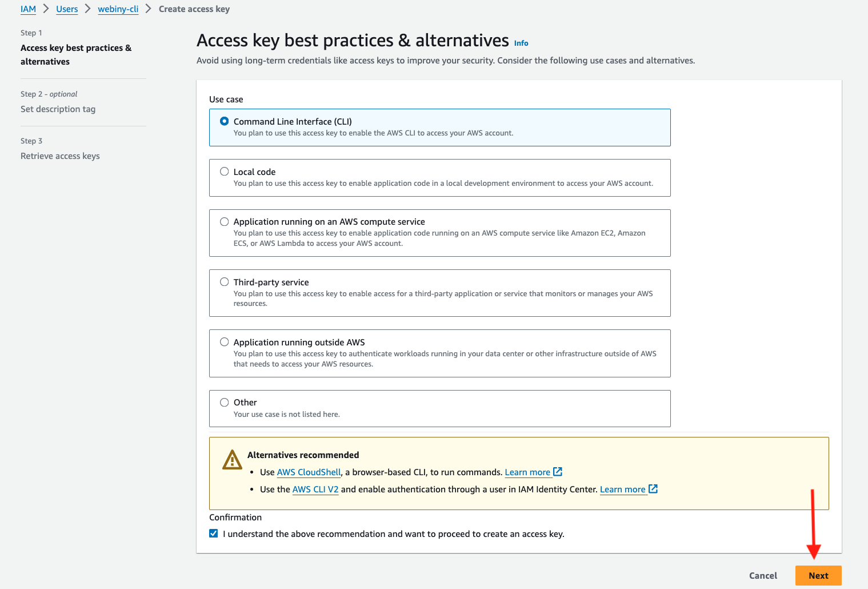Open the AWS CloudShell link
868x589 pixels.
pos(308,472)
